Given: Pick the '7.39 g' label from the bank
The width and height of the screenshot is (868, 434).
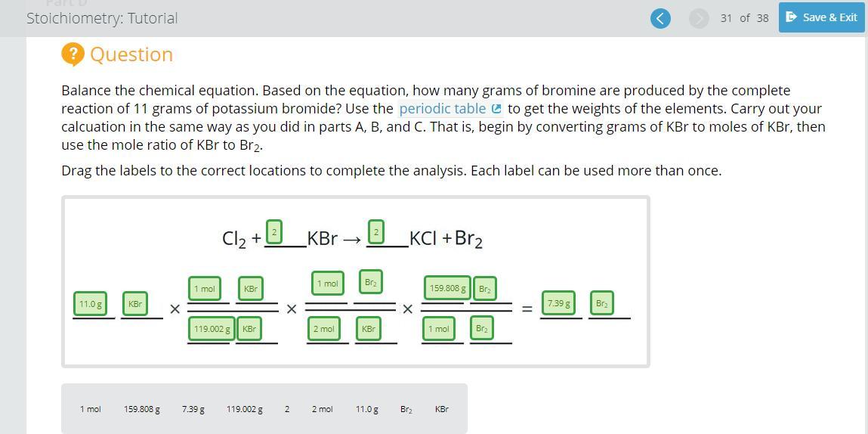Looking at the screenshot, I should [x=193, y=410].
